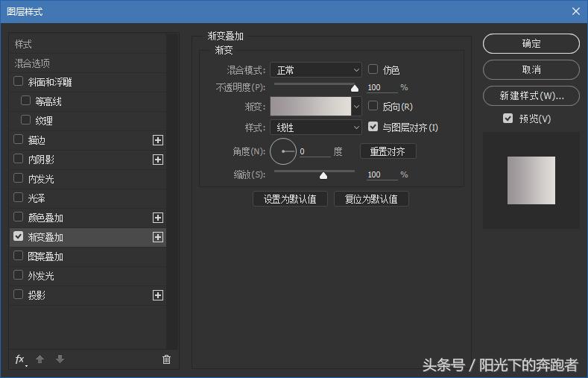Select 光泽 label in effects list
Screen dimensions: 588x378
coord(37,198)
